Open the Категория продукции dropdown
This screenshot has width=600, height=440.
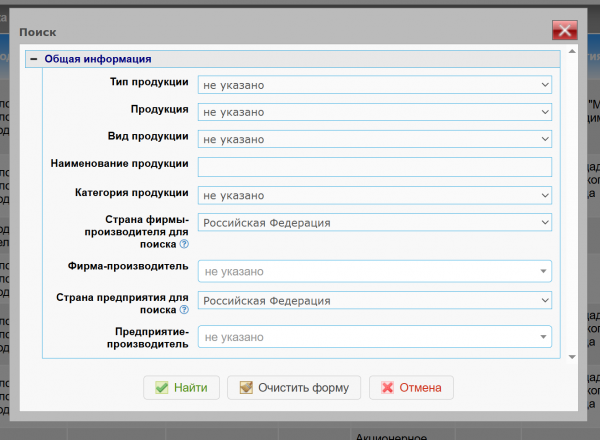374,195
